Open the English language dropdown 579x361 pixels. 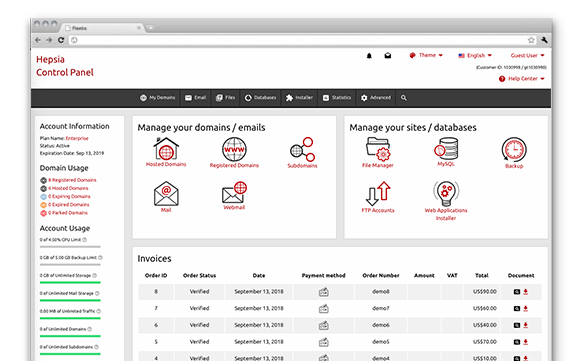point(475,55)
